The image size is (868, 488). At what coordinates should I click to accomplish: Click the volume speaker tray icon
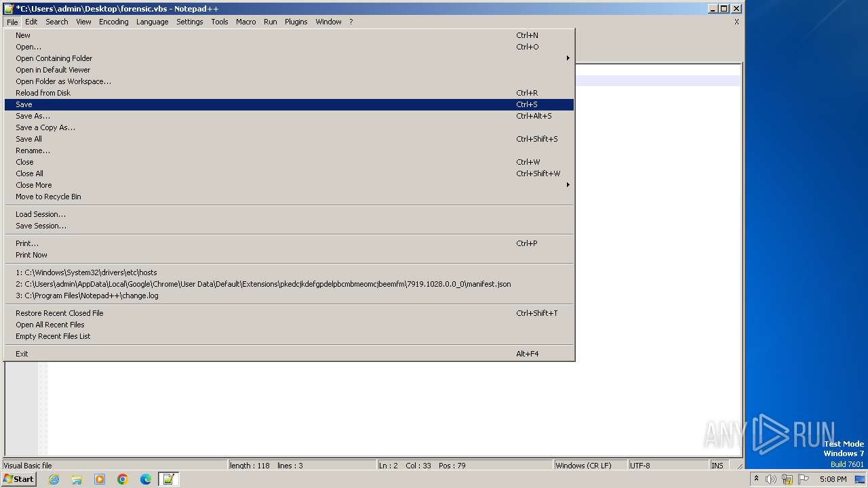771,479
